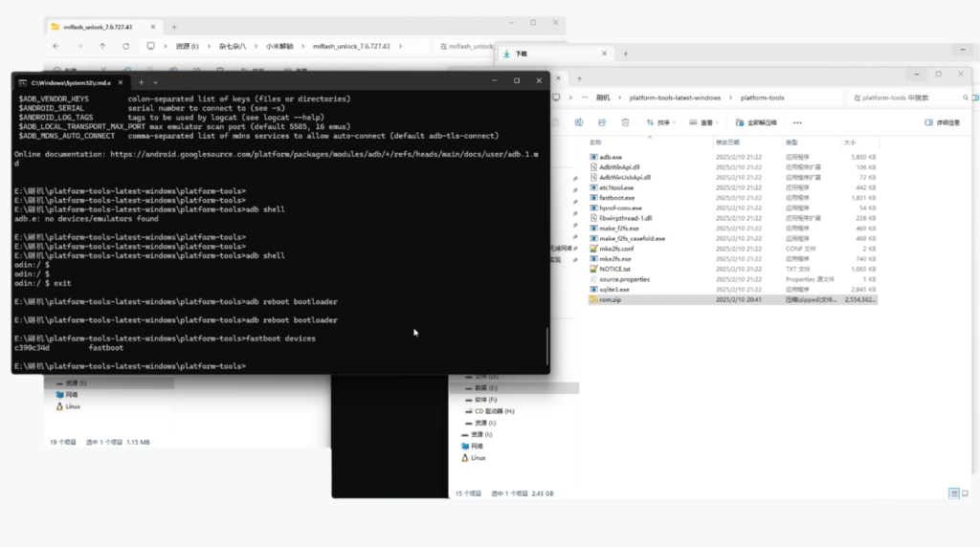Select the cmd.exe terminal tab
This screenshot has height=547, width=980.
(x=69, y=83)
